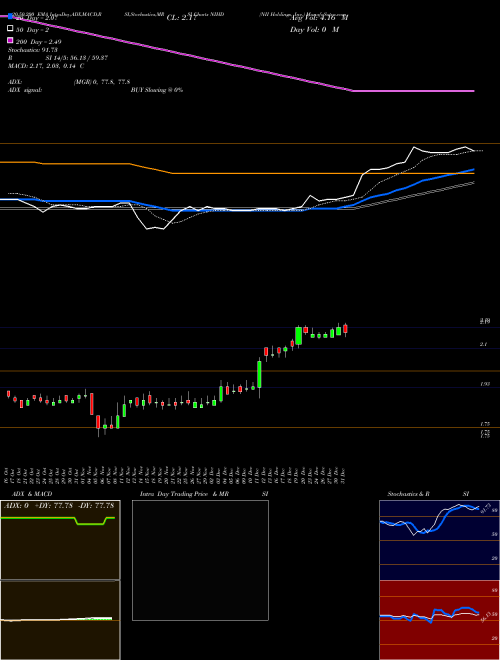Click the '16 Oct' date label on the axis
Screen dimensions: 500x660
coord(8,476)
